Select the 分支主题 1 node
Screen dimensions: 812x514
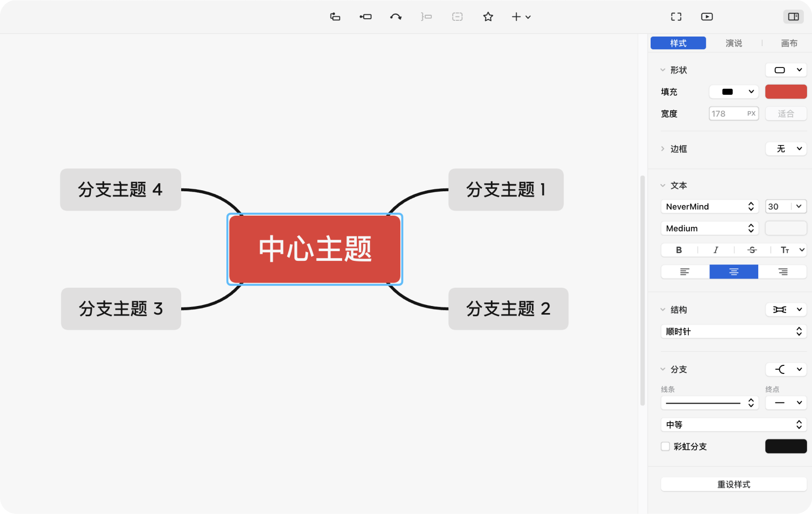click(x=506, y=190)
